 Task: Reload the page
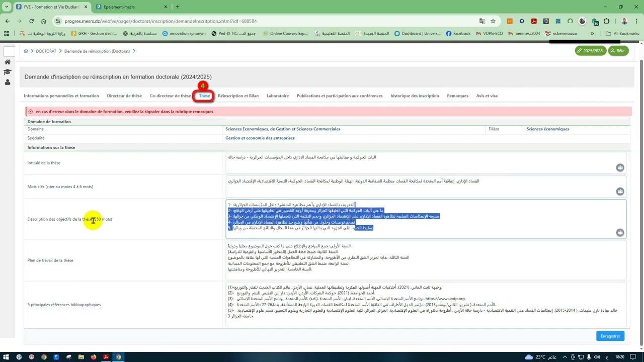(x=31, y=21)
